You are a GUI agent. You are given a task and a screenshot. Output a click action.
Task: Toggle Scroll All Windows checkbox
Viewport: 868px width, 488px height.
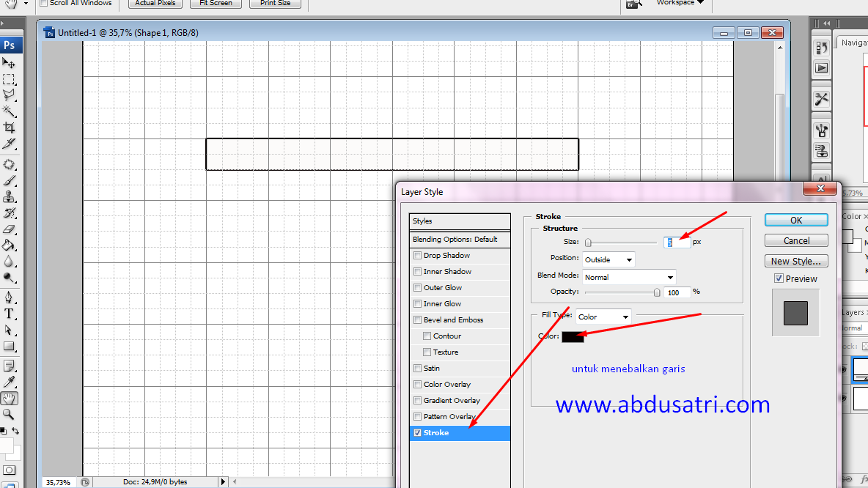point(44,3)
